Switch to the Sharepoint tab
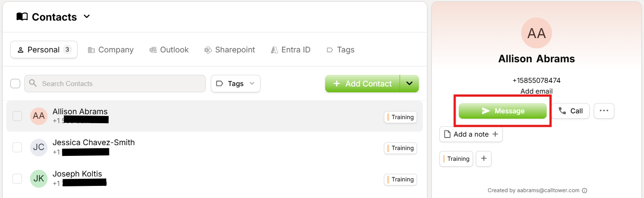The height and width of the screenshot is (198, 644). [230, 50]
